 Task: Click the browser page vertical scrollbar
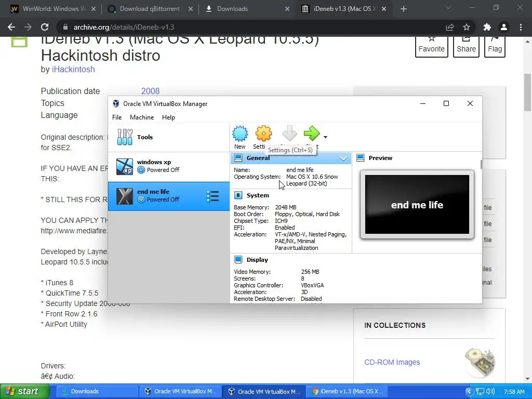pyautogui.click(x=527, y=92)
